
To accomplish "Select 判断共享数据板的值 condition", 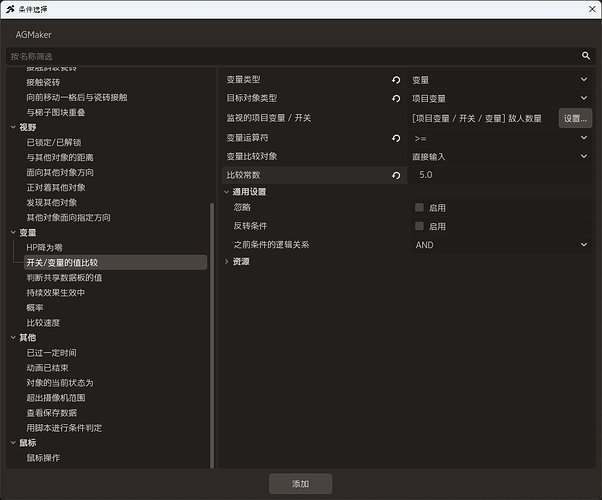I will 64,278.
